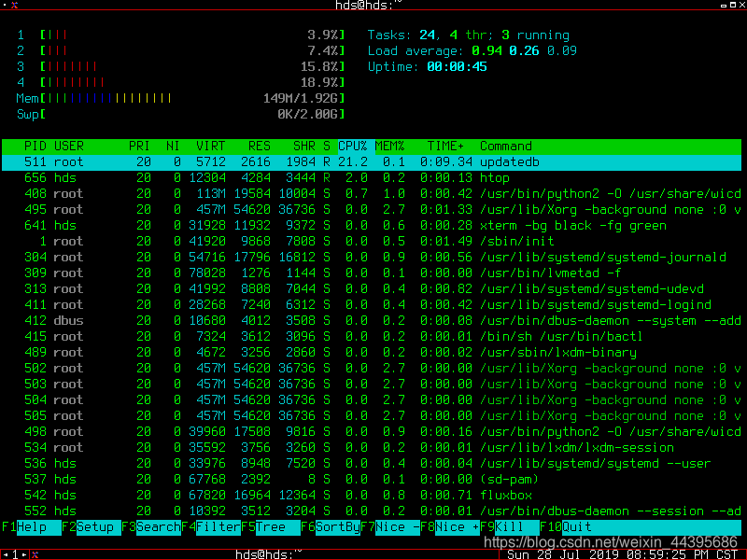This screenshot has width=747, height=560.
Task: Click the hds@hds taskbar window entry
Action: [x=270, y=554]
